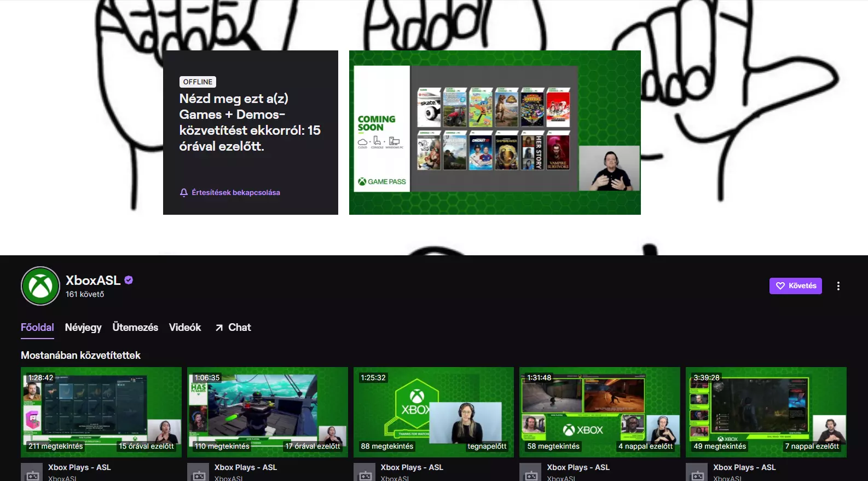This screenshot has width=868, height=481.
Task: Click the 'Mostanában közvetítettek' section heading
Action: point(80,356)
